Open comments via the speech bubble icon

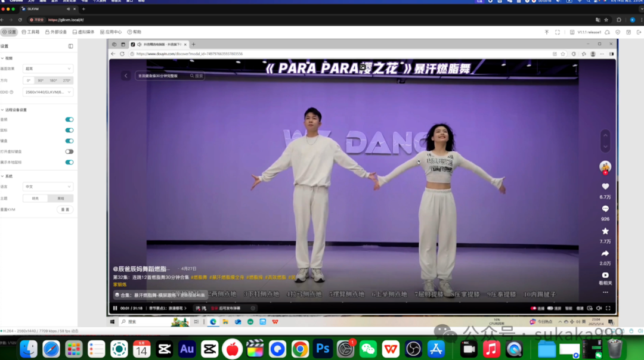[605, 209]
